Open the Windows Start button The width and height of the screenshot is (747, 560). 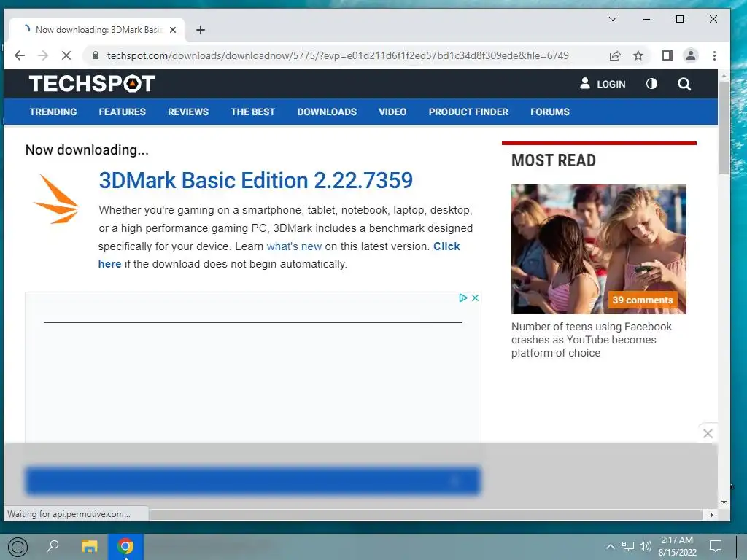pos(18,547)
